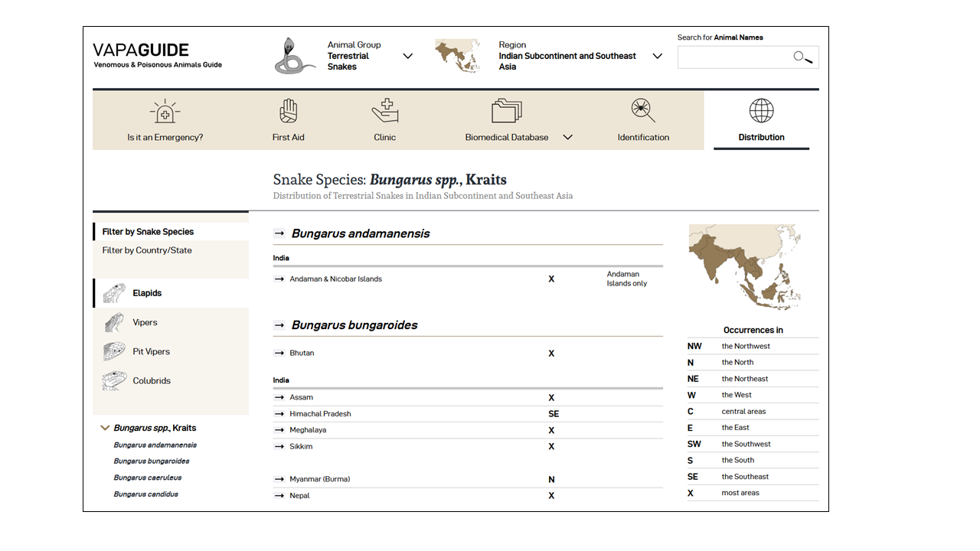Open the Region dropdown chevron
980x551 pixels.
pos(658,56)
